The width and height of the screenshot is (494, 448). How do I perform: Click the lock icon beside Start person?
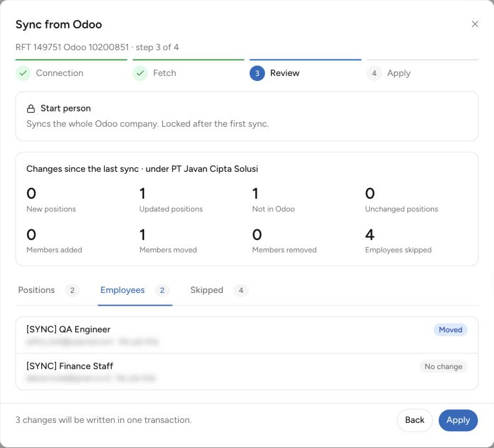click(31, 108)
